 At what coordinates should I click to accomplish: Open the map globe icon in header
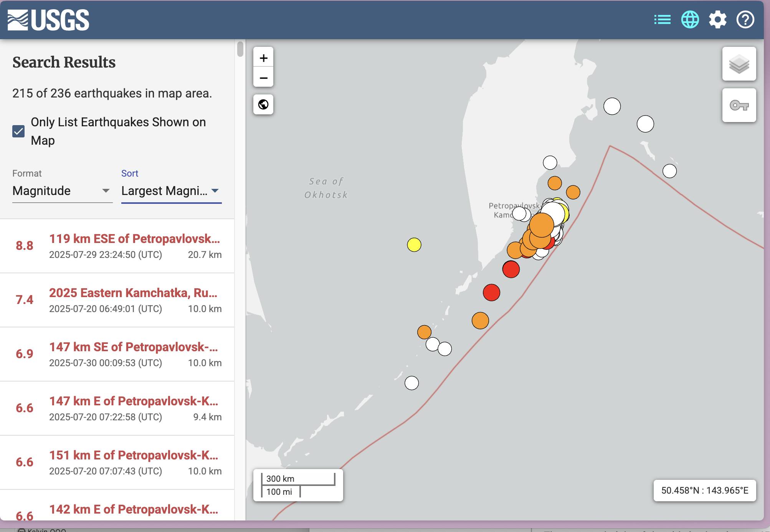click(690, 20)
